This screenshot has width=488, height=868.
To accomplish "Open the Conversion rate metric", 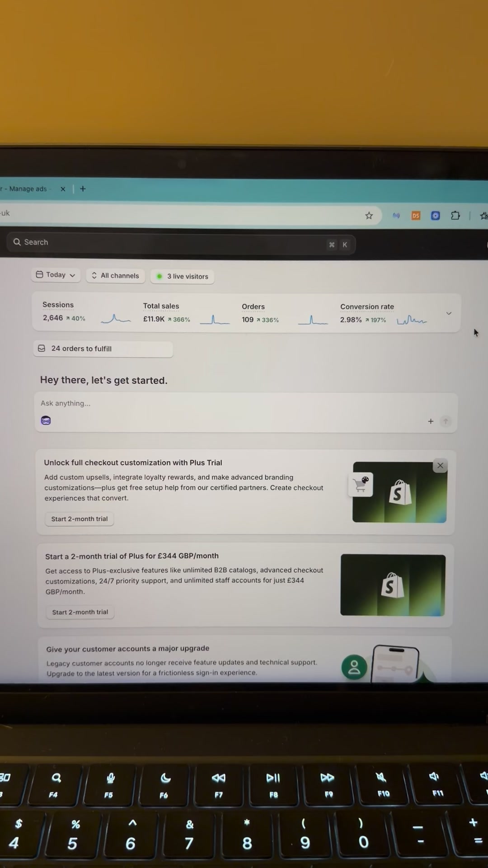I will [367, 313].
